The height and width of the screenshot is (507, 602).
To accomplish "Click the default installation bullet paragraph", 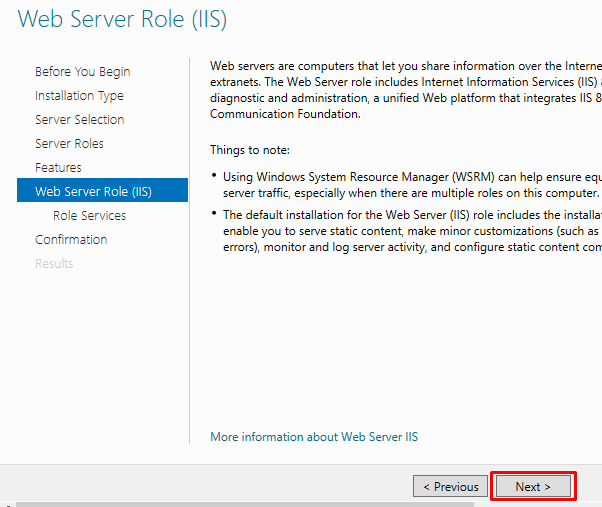I will pyautogui.click(x=411, y=231).
